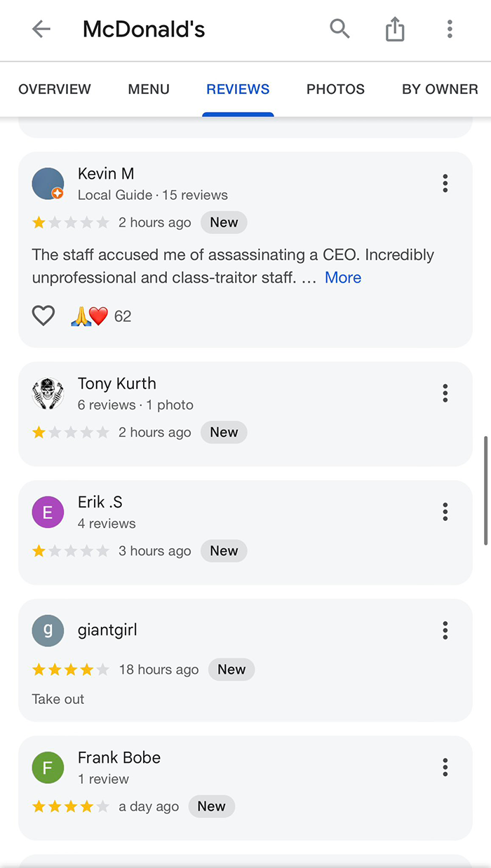Open the options menu on giantgirl's review
Image resolution: width=491 pixels, height=868 pixels.
click(445, 630)
